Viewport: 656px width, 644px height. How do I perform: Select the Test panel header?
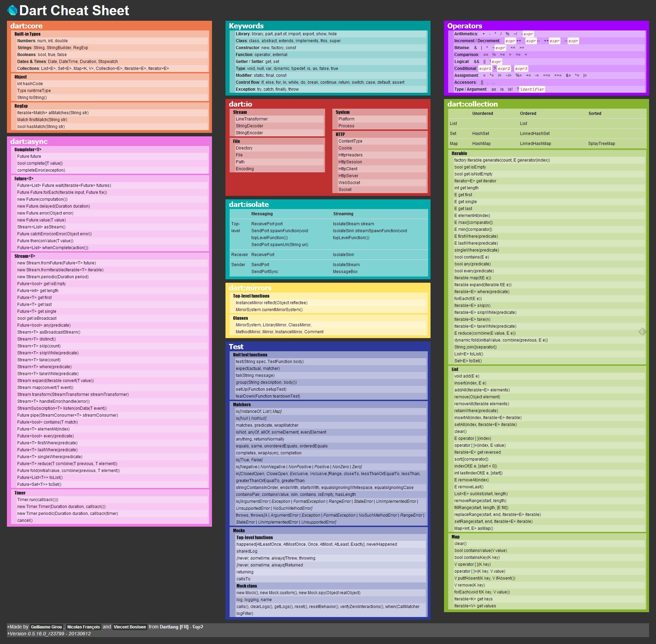(235, 346)
